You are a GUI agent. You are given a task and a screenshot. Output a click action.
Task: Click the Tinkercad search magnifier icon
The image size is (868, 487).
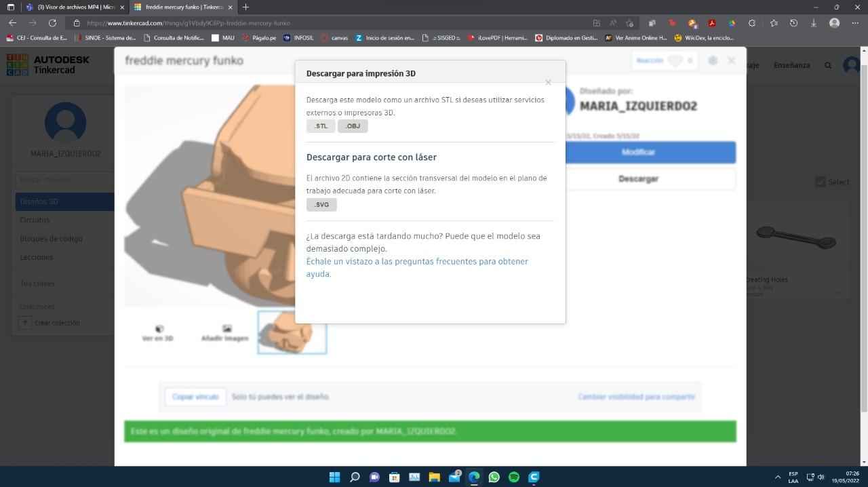coord(828,65)
